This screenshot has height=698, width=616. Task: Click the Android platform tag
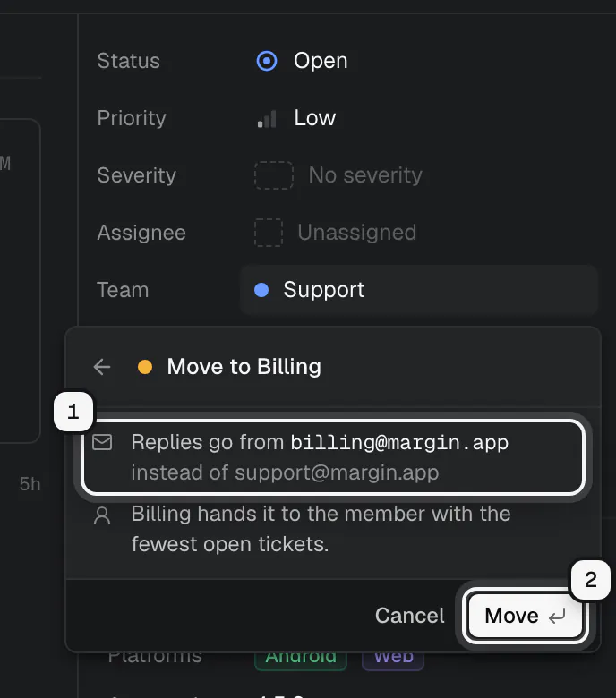click(301, 657)
